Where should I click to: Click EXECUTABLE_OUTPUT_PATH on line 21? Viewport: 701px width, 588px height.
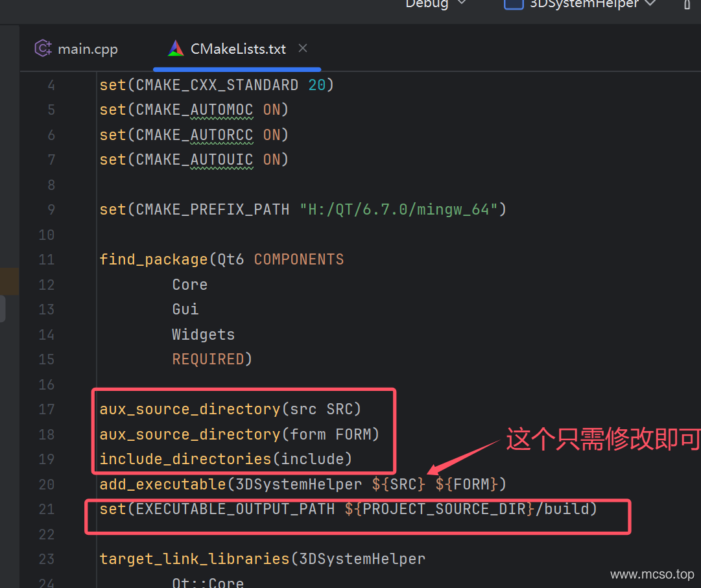coord(235,509)
